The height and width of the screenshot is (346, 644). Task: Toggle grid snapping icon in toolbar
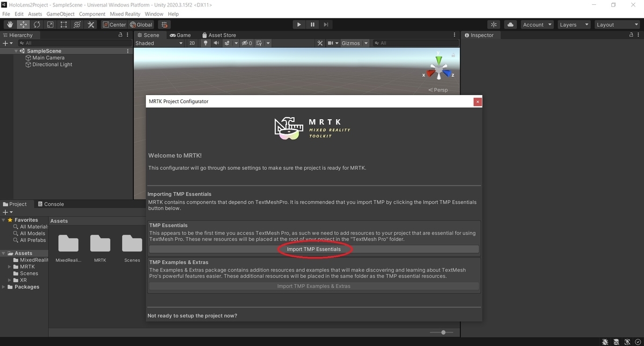(165, 25)
